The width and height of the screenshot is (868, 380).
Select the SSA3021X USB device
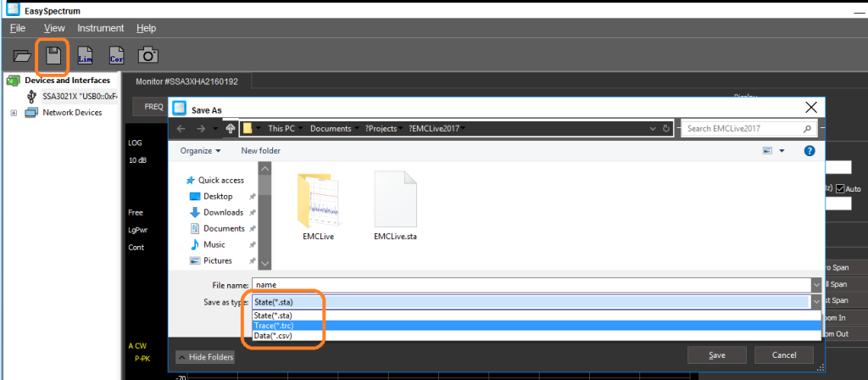(x=80, y=97)
